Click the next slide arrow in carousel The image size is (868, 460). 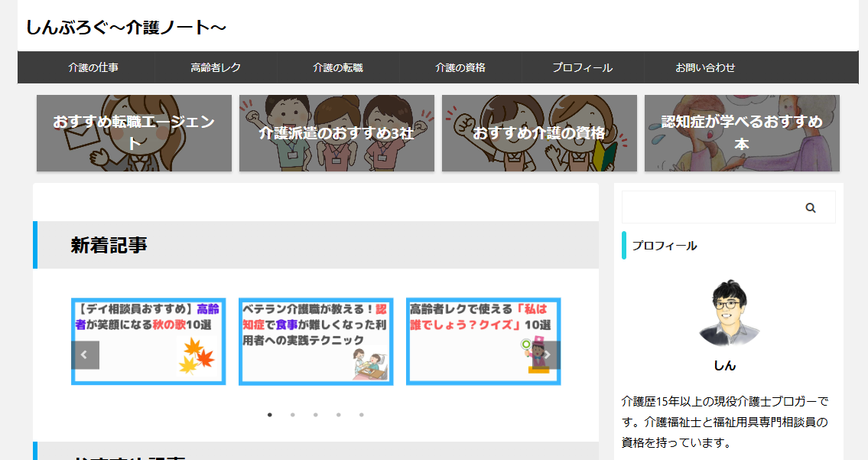547,354
